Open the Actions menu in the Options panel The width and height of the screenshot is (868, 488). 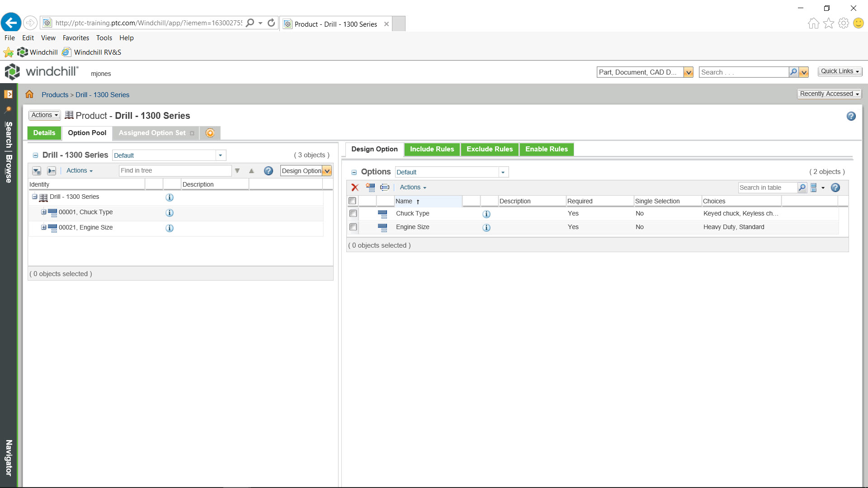tap(412, 187)
